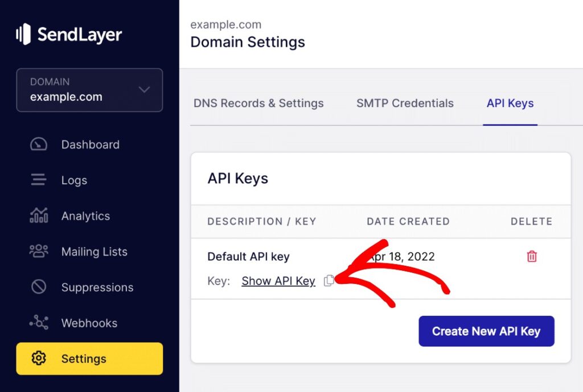Click the highlighted Settings menu entry
583x392 pixels.
click(x=83, y=358)
